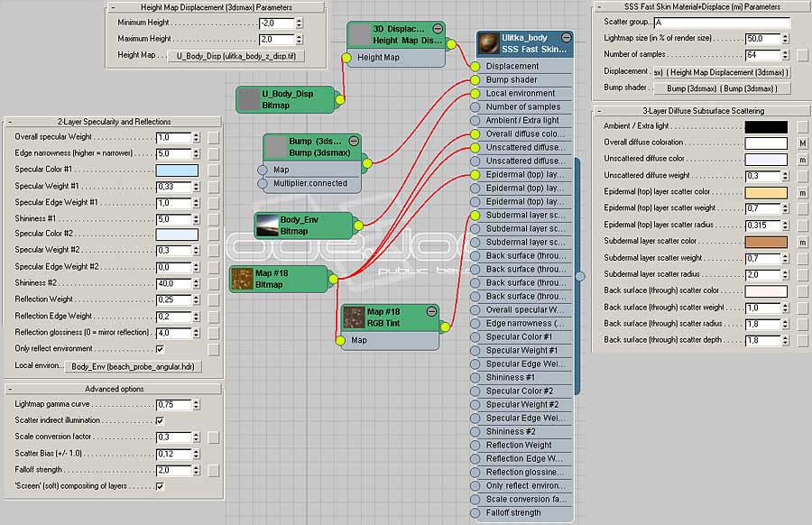Select the Body_Env bitmap node thumbnail
Screen dimensions: 812x525
click(x=267, y=225)
